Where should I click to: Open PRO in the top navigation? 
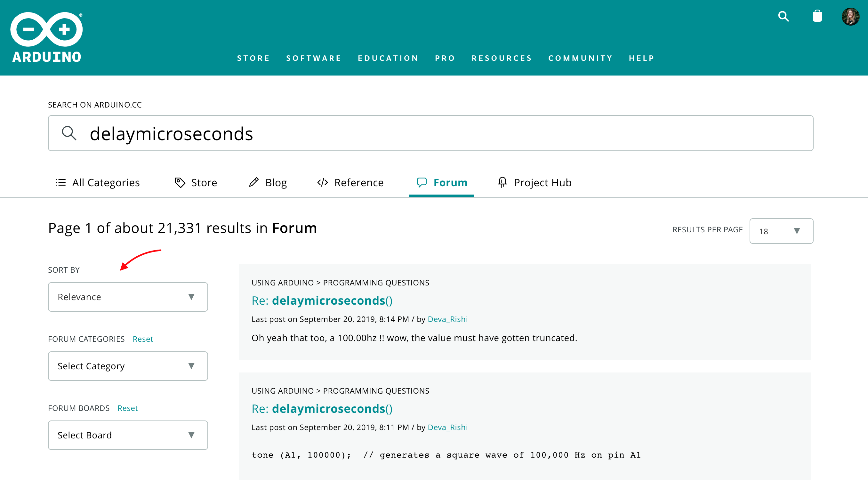click(x=445, y=58)
